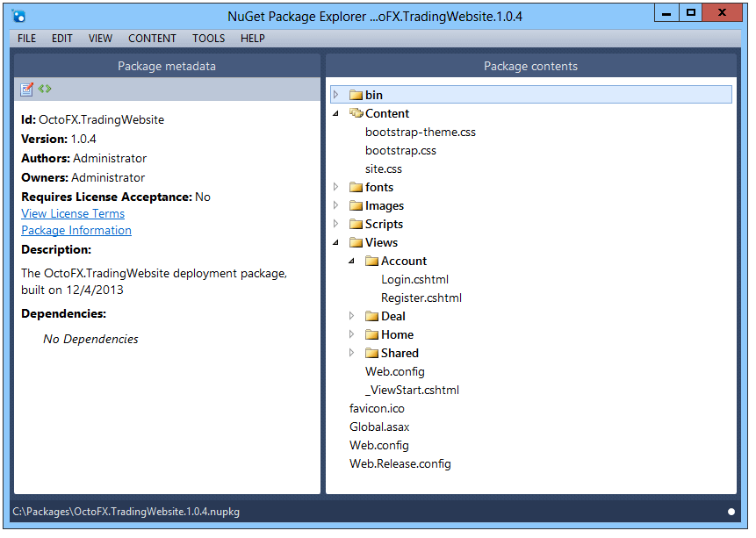Click the NuGet icon in the title bar
Screen dimensions: 756x538
(19, 15)
